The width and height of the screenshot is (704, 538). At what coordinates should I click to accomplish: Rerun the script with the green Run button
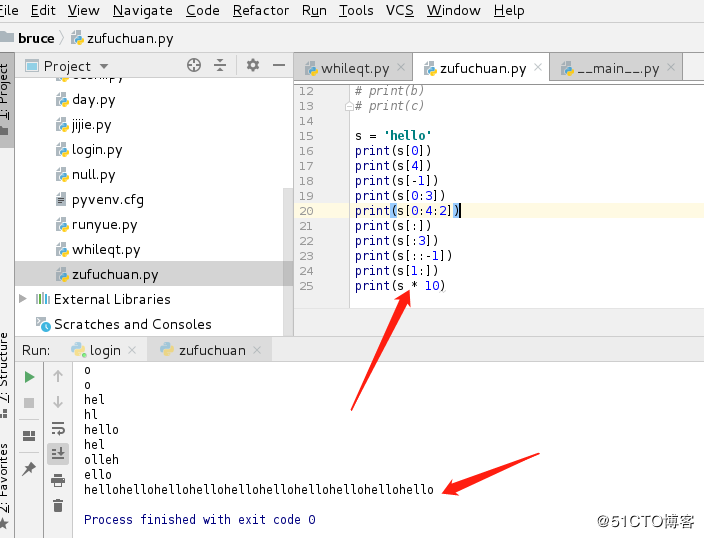(29, 377)
